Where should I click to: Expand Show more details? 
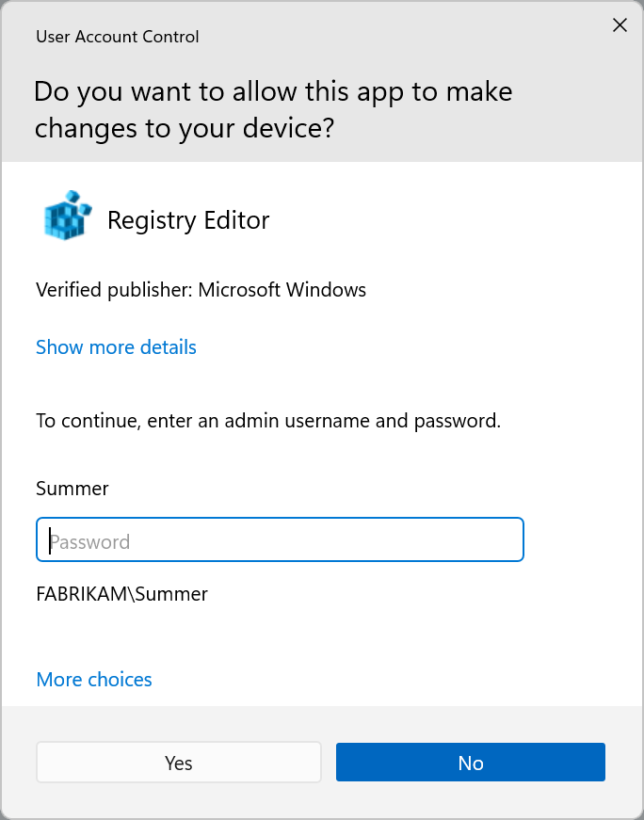click(116, 347)
